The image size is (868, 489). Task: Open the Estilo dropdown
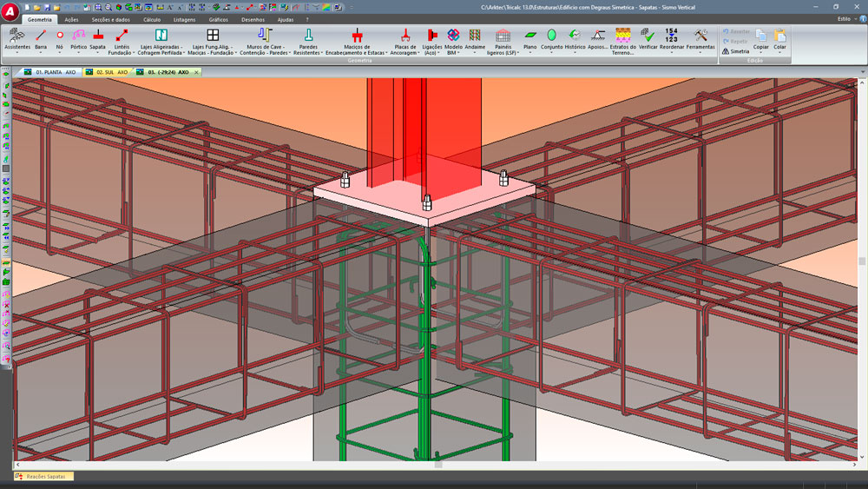click(845, 19)
